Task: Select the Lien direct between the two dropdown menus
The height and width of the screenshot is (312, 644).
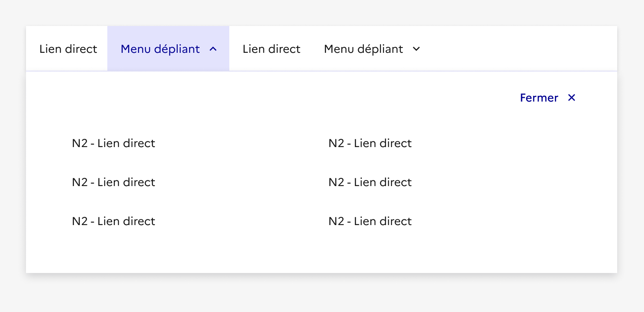Action: click(271, 49)
